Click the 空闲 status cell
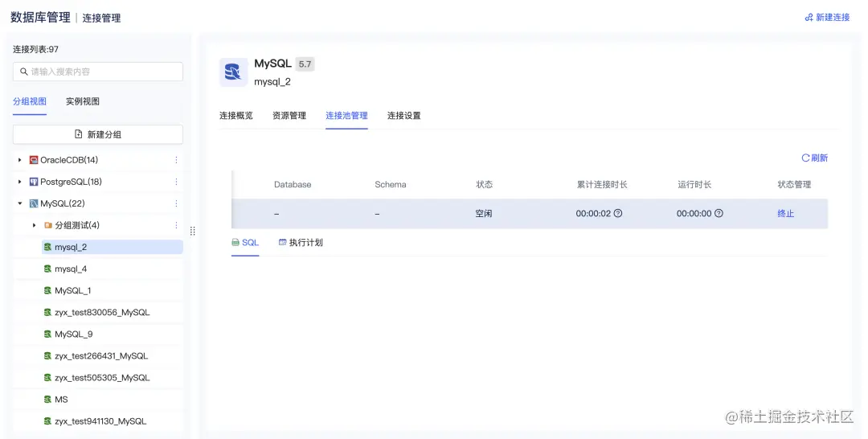Viewport: 868px width, 439px height. [484, 214]
